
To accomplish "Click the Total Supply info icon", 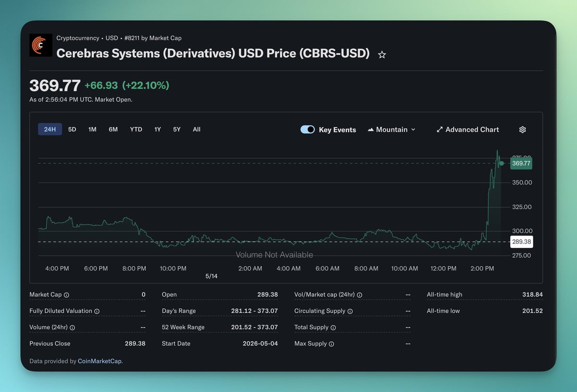I will (333, 328).
